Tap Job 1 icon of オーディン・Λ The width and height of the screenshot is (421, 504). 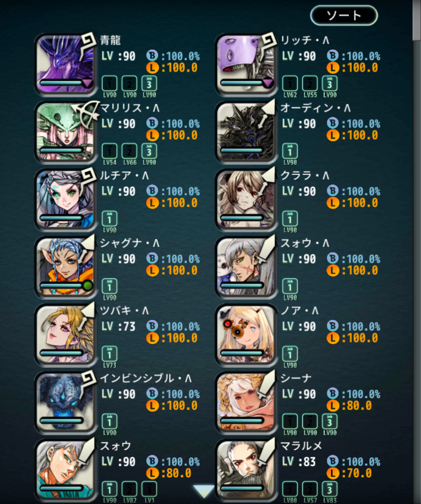click(x=290, y=152)
